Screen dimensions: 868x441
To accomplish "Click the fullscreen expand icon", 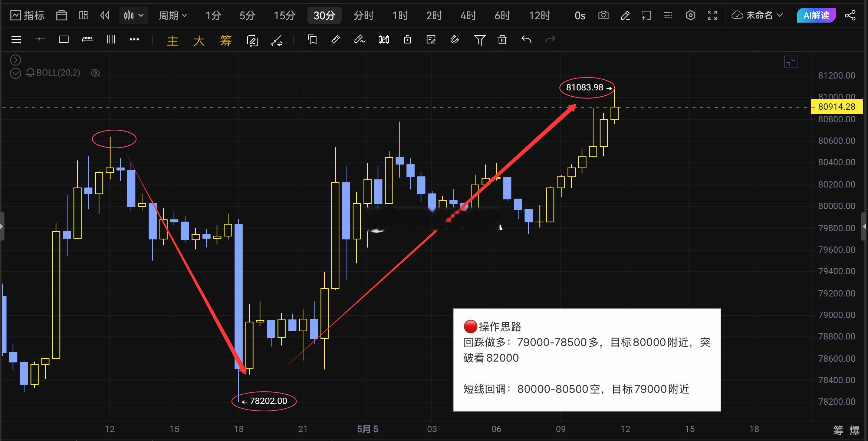I will [x=712, y=15].
